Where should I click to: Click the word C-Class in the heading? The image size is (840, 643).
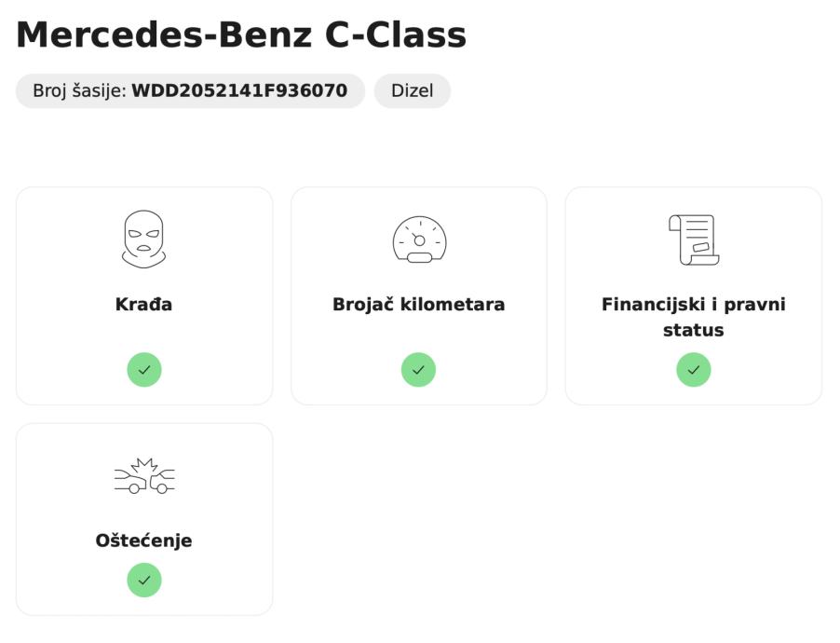(x=396, y=35)
